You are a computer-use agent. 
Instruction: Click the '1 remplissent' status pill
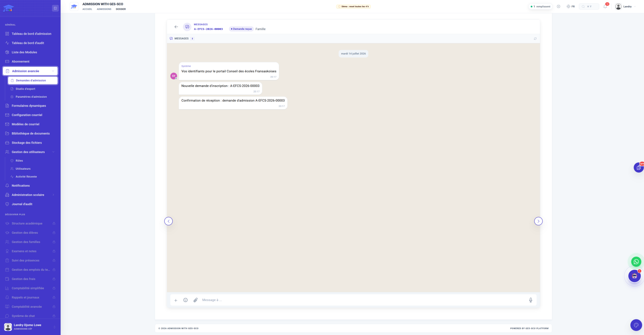pos(541,6)
